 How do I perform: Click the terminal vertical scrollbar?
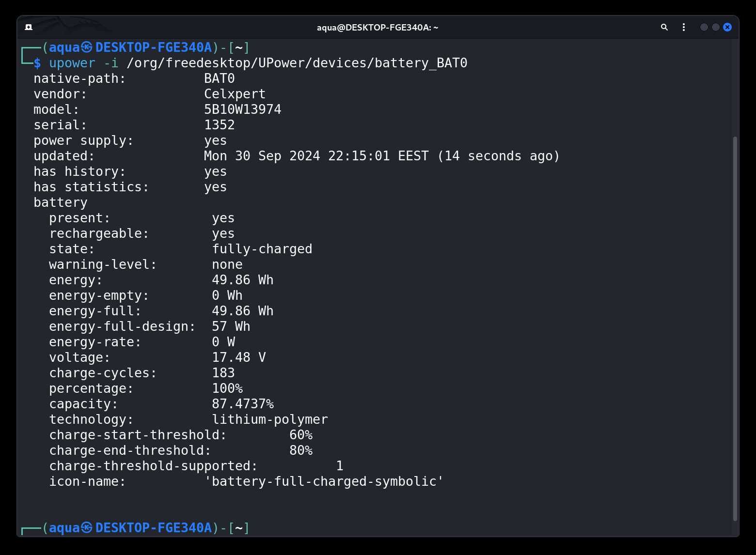click(735, 329)
